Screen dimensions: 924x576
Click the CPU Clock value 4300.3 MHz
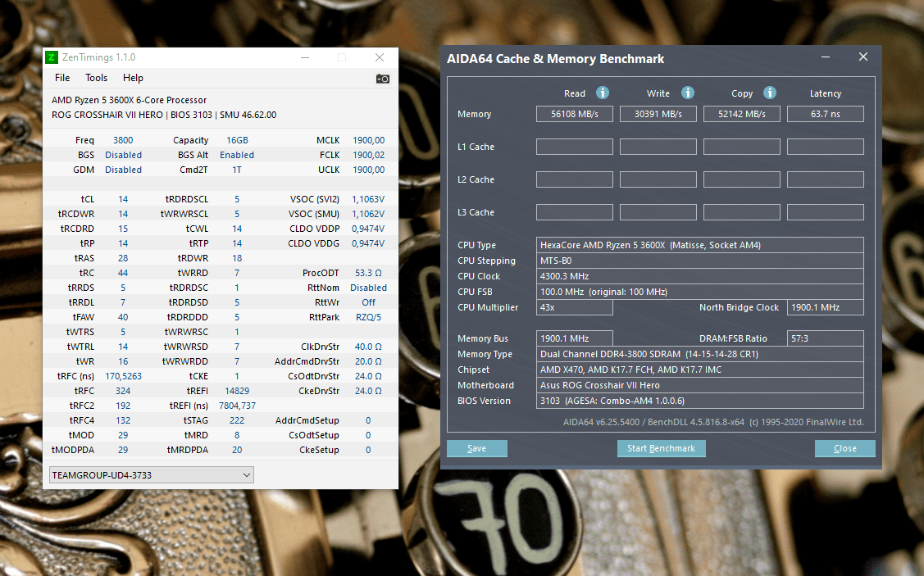pos(700,276)
